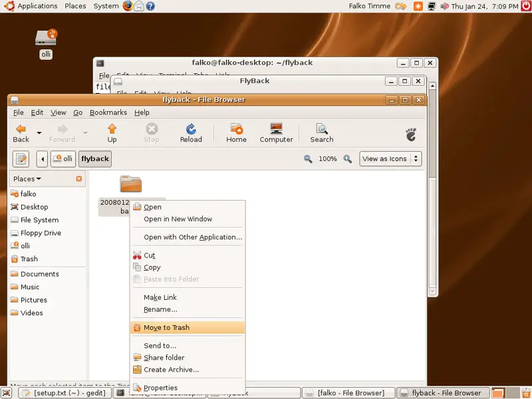532x399 pixels.
Task: Click the 100% zoom level label
Action: (x=328, y=159)
